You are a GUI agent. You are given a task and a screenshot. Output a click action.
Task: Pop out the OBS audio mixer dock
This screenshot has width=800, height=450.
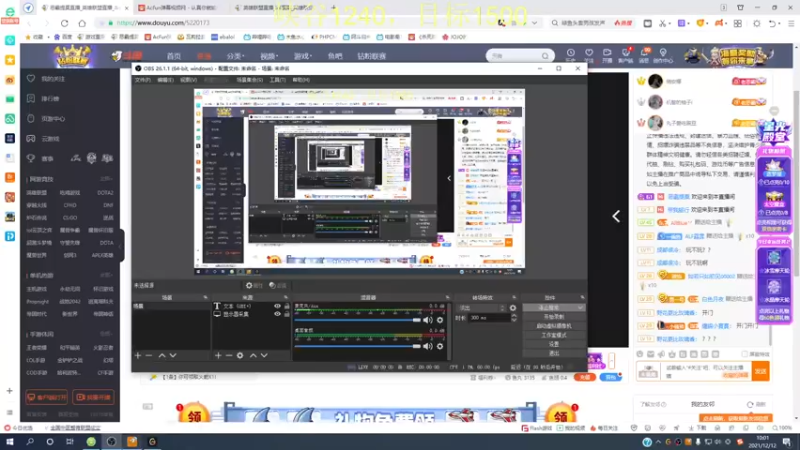pyautogui.click(x=447, y=297)
